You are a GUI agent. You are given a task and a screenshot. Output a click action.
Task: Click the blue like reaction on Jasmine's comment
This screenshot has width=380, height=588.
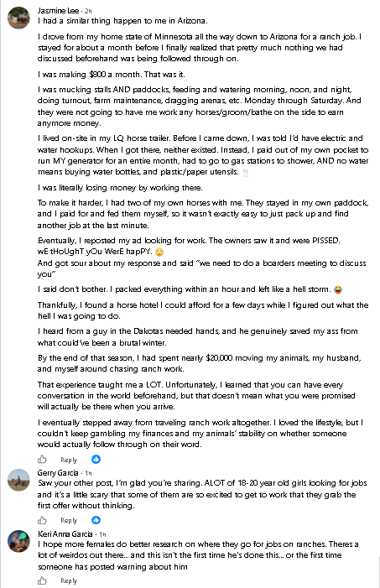(96, 459)
